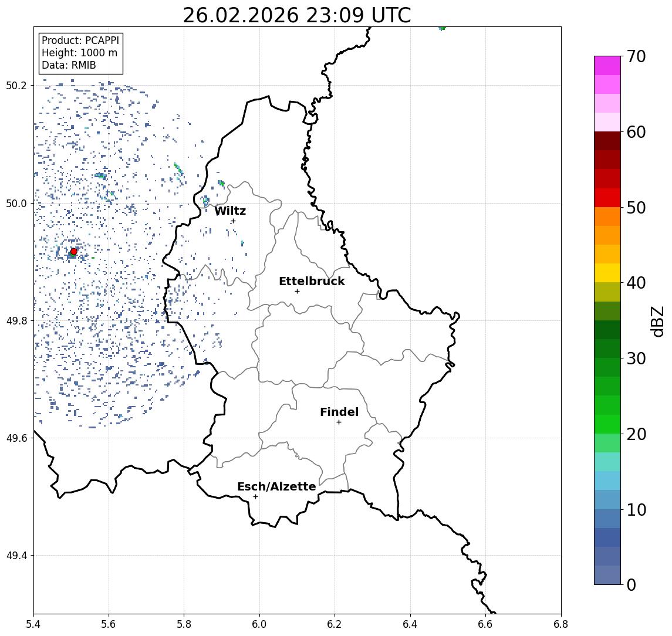Click the Esch/Alzette station cross marker
Screen dimensions: 672x636
255,497
